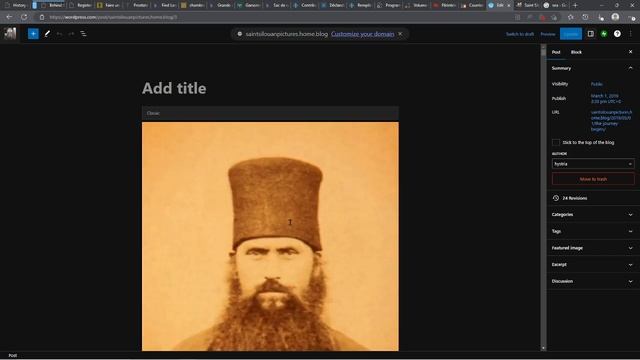Check Stick to the top of the blog
Screen dimensions: 640x360
coord(556,142)
